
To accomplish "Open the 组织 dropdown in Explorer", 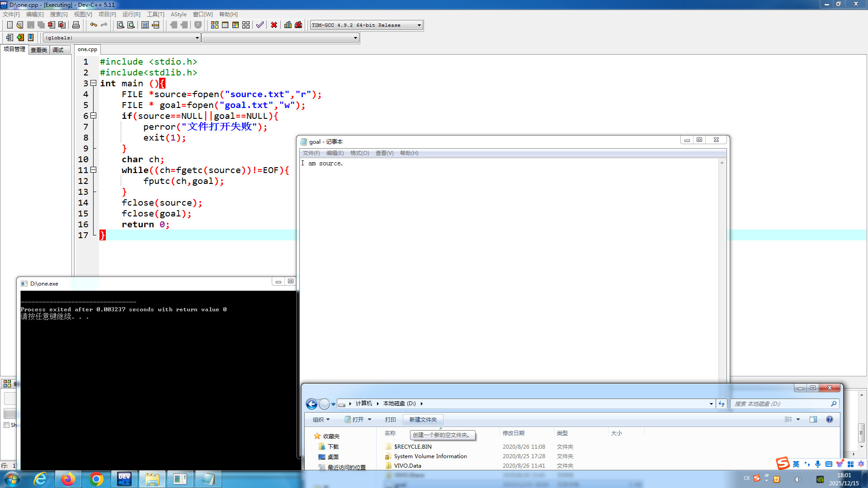I will (321, 420).
